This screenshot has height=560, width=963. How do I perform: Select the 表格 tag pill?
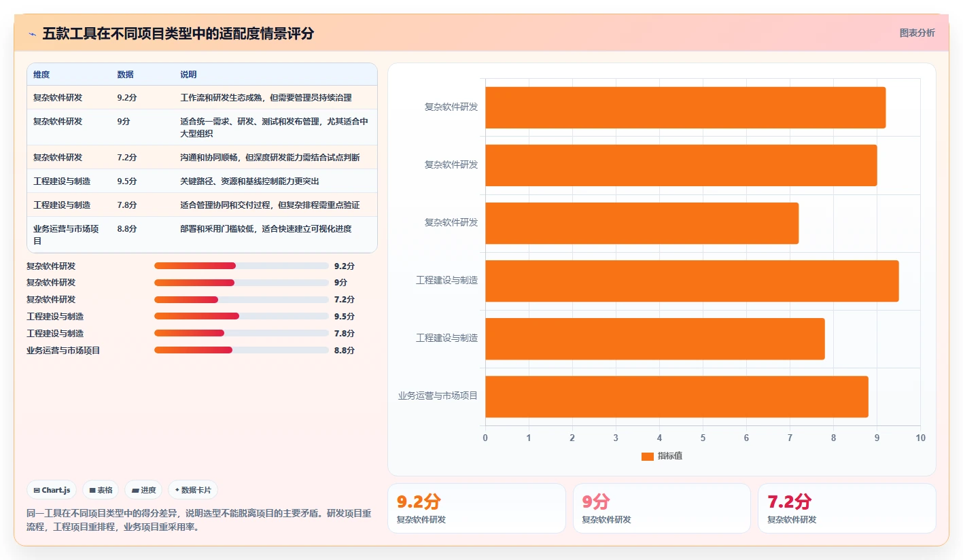[101, 490]
